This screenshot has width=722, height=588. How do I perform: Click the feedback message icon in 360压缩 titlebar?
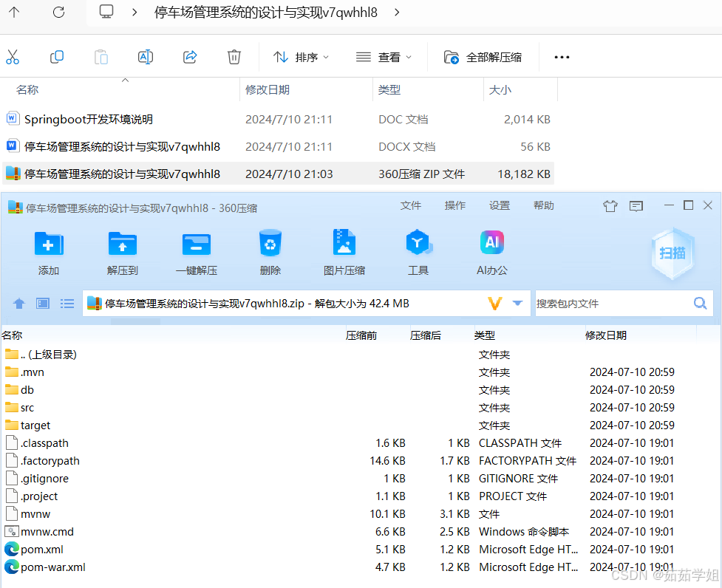click(x=636, y=206)
